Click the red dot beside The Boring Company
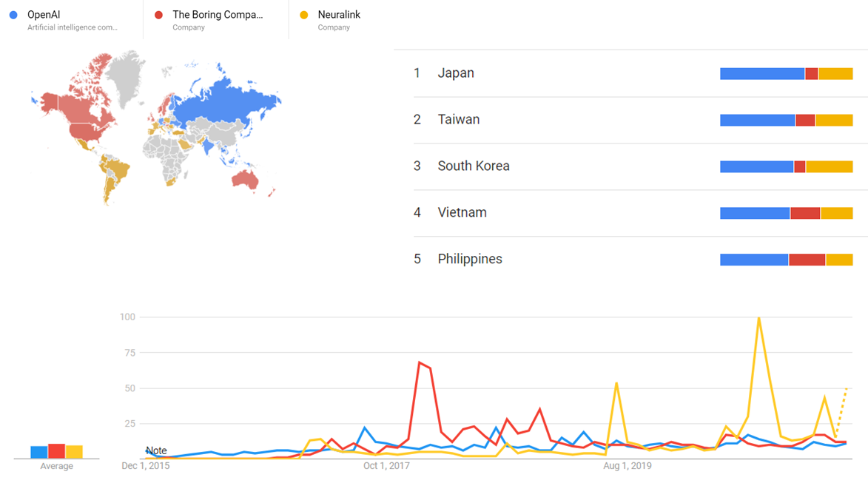The width and height of the screenshot is (868, 483). (158, 15)
